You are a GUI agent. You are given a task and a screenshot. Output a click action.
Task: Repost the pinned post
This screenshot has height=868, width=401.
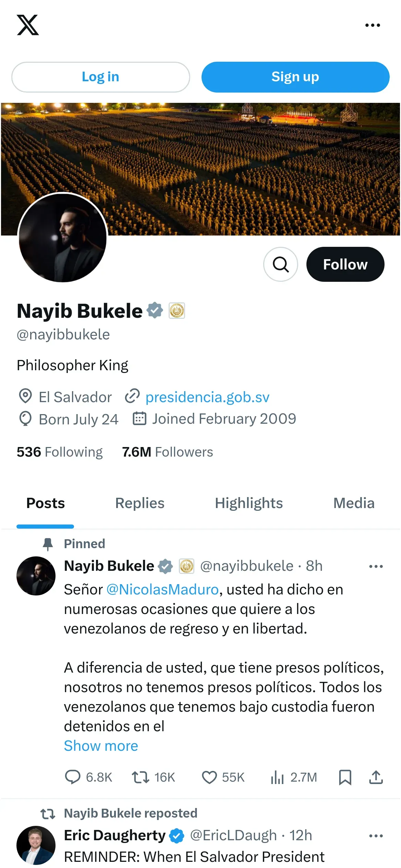pos(141,777)
